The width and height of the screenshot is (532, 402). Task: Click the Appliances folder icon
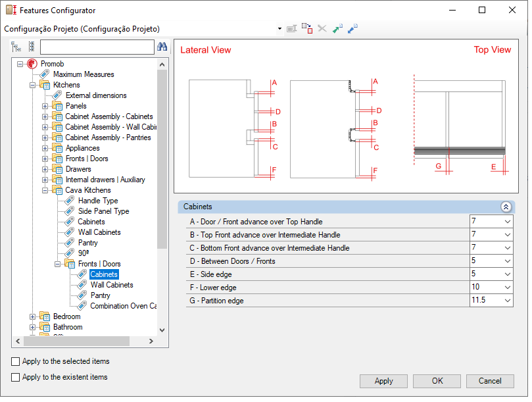click(x=57, y=148)
